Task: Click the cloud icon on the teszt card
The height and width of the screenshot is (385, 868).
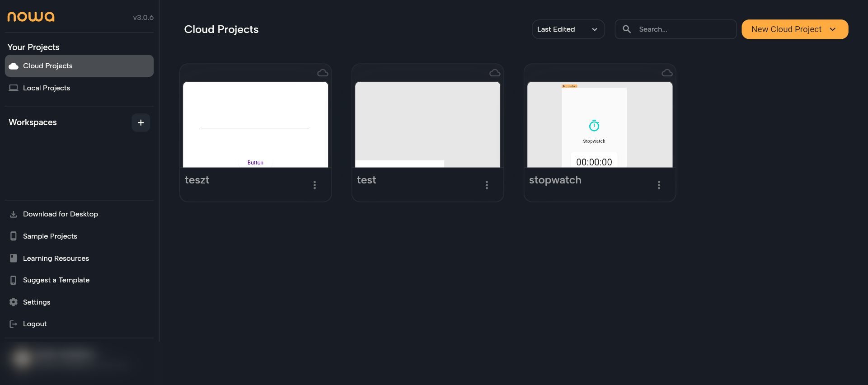Action: 323,73
